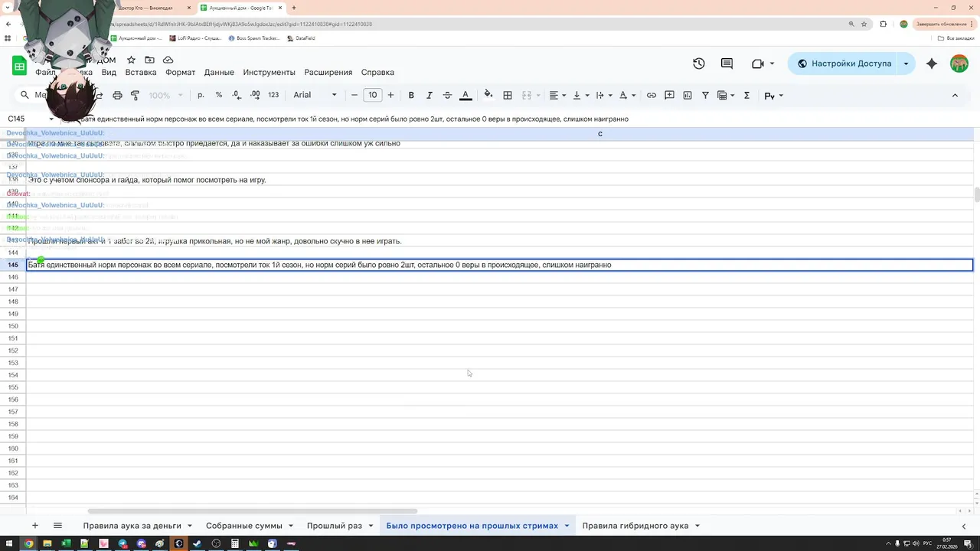This screenshot has width=980, height=551.
Task: Switch to Прошлый раз sheet
Action: (x=335, y=526)
